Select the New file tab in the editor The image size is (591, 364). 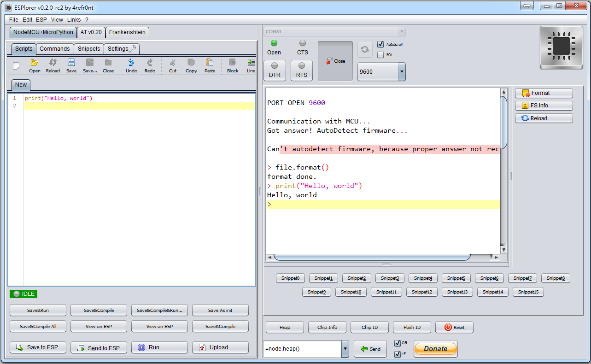[21, 85]
